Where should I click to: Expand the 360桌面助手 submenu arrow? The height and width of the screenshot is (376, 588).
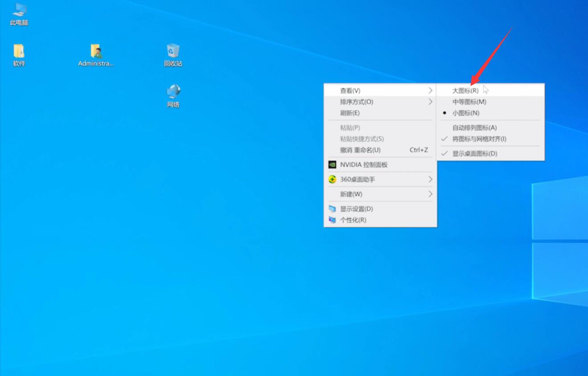pos(430,179)
